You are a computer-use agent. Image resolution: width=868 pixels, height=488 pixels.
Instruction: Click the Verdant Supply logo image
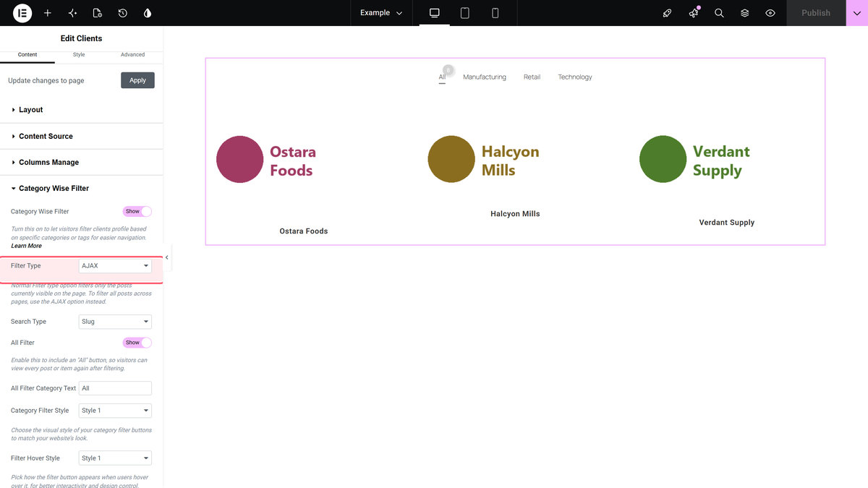(695, 160)
